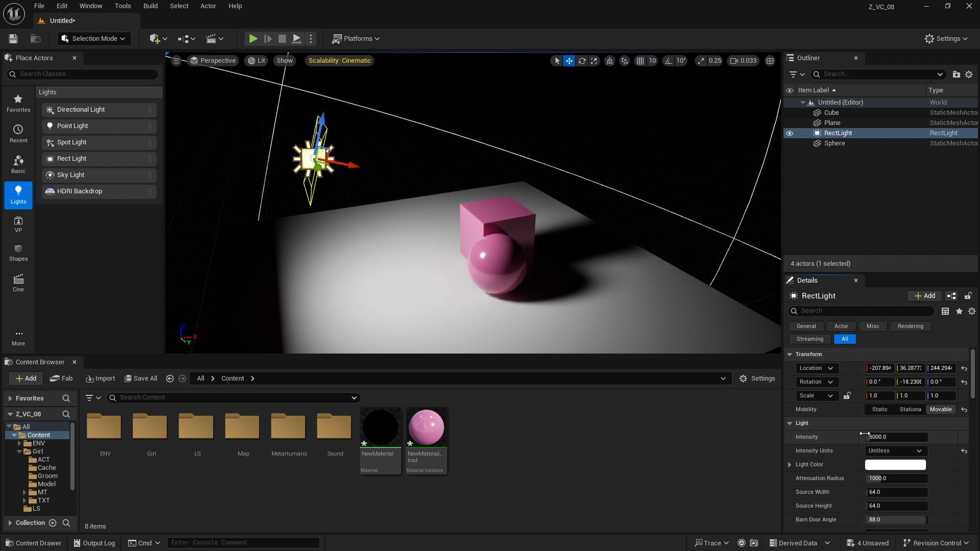Click the Import button in Content Browser
Viewport: 980px width, 551px height.
[x=101, y=379]
